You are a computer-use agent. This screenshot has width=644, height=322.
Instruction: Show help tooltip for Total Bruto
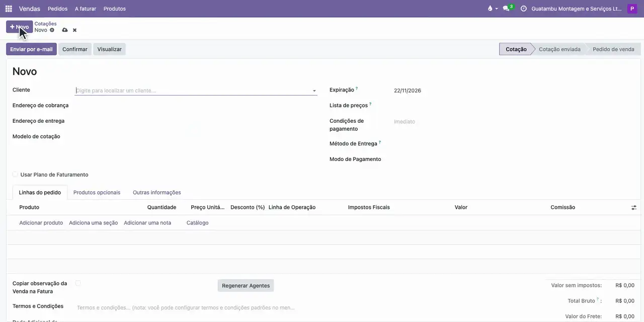click(598, 299)
